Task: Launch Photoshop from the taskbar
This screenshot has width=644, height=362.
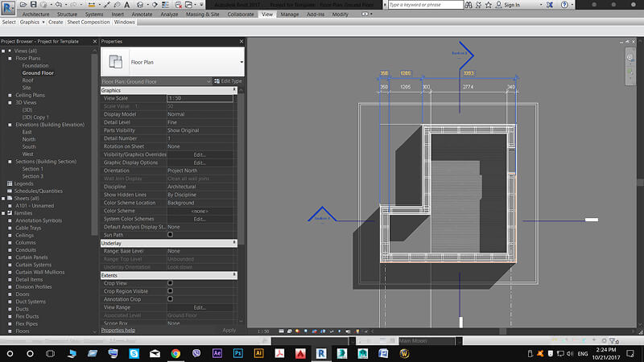Action: [238, 353]
